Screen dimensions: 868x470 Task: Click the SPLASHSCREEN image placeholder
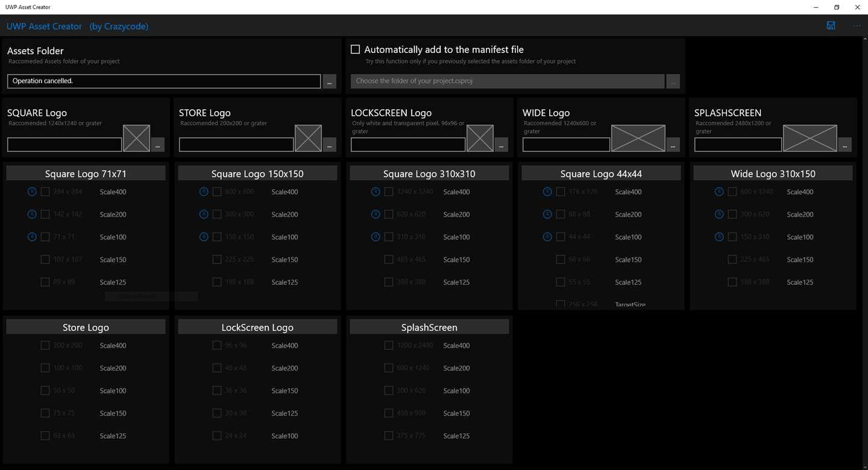[810, 138]
